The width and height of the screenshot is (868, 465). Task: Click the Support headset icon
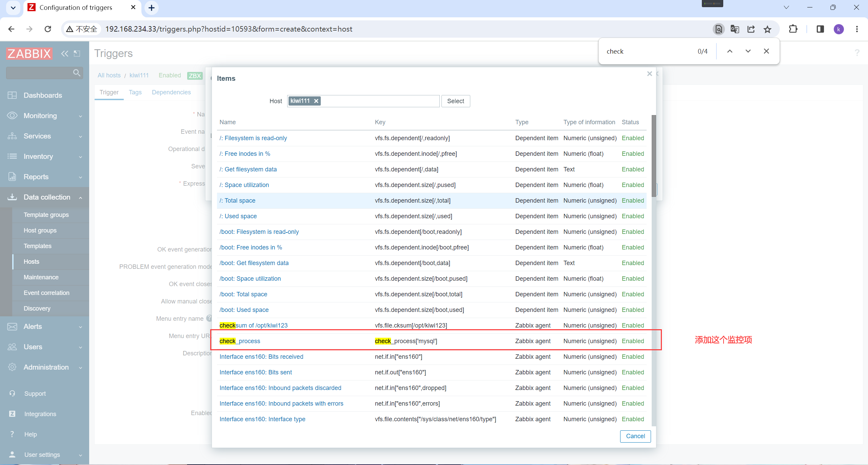[12, 393]
